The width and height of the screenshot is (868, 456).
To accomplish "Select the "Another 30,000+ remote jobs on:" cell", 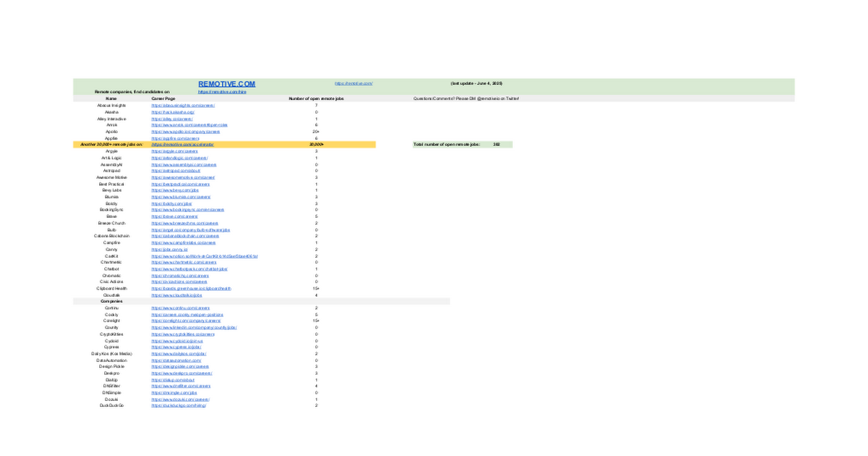I will pyautogui.click(x=111, y=145).
